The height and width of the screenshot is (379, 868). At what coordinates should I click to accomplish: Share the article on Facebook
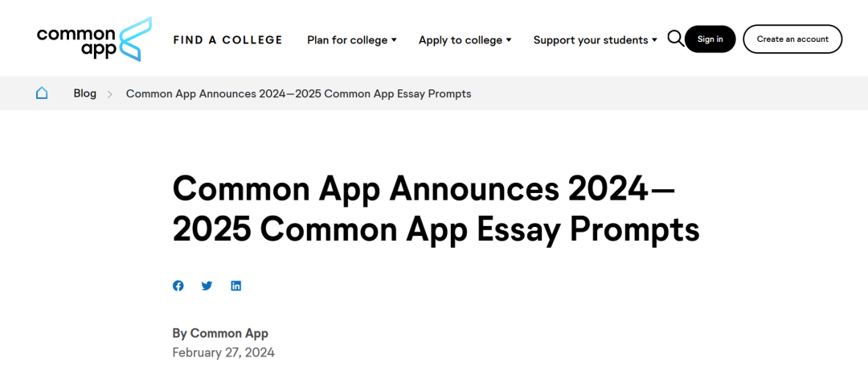[178, 286]
